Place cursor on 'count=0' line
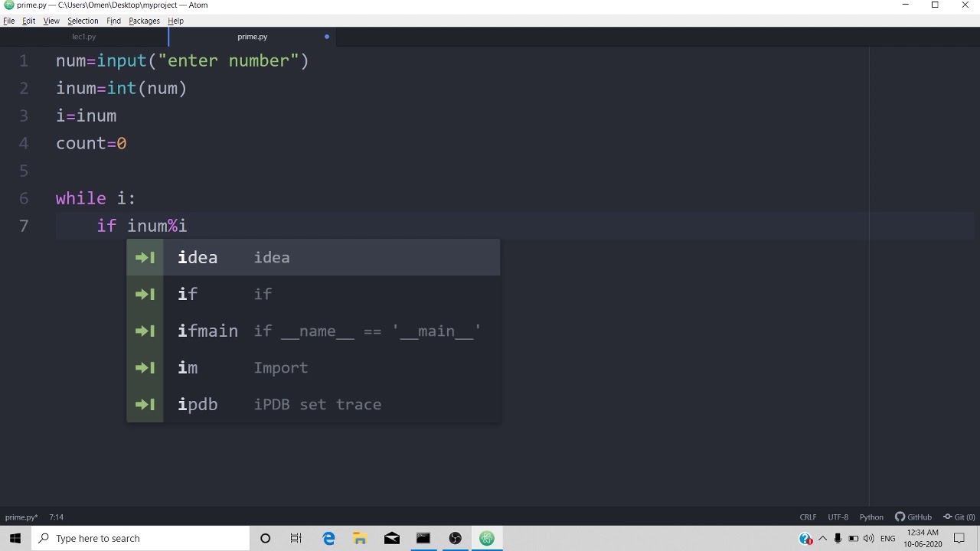Image resolution: width=980 pixels, height=551 pixels. pos(91,143)
